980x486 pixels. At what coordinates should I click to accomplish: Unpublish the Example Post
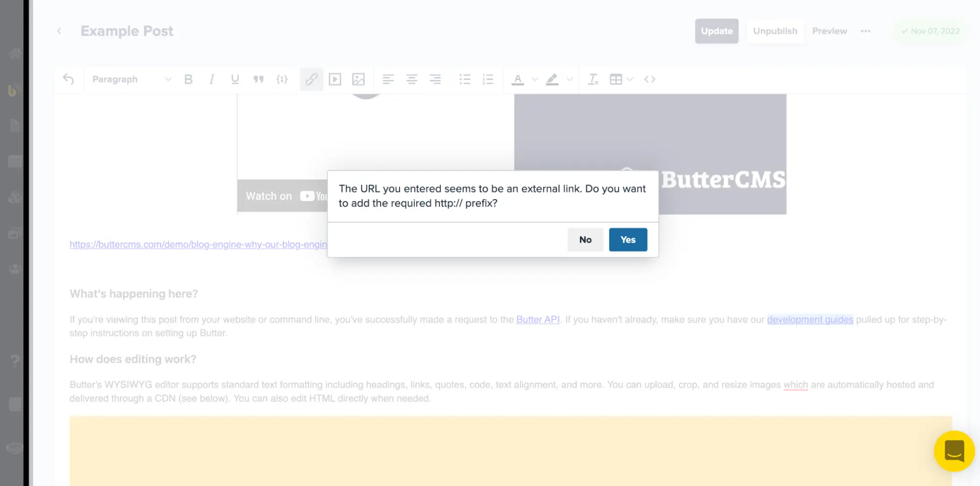(775, 31)
